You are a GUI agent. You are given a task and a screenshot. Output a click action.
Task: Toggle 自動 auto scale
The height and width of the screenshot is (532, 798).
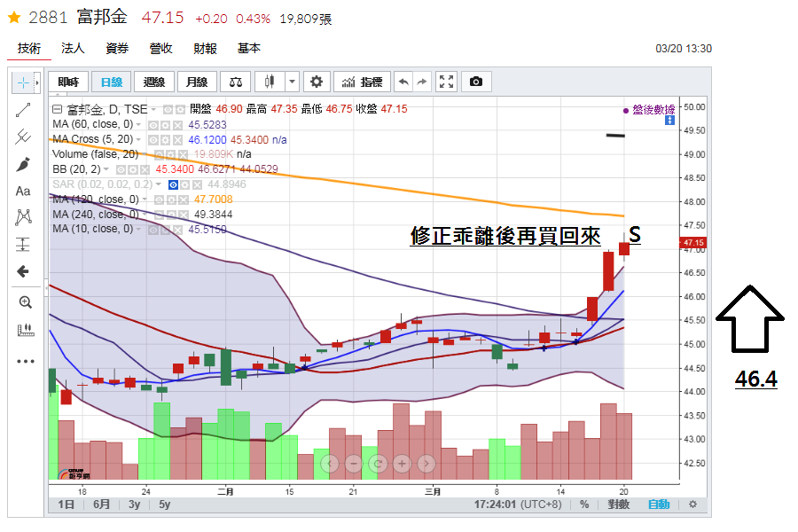coord(659,505)
